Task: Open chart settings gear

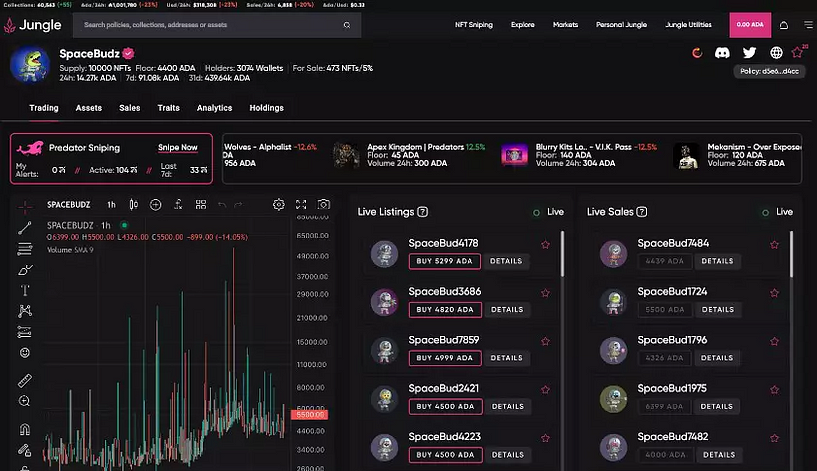Action: 279,204
